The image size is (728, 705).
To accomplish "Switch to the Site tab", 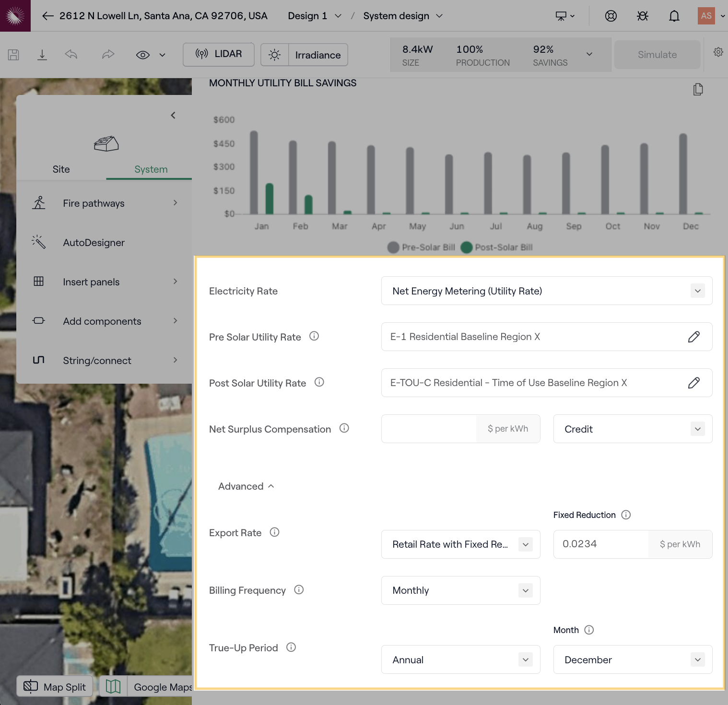I will pos(61,169).
